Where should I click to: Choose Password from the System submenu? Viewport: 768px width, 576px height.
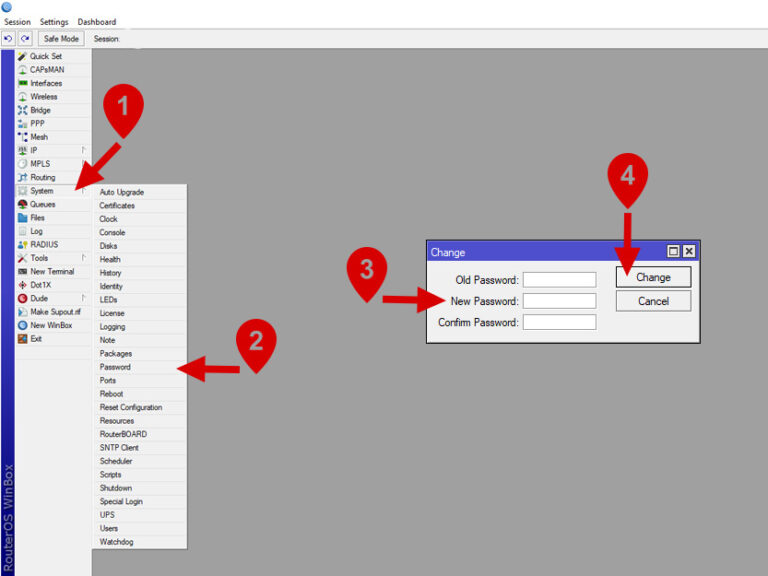pyautogui.click(x=115, y=367)
